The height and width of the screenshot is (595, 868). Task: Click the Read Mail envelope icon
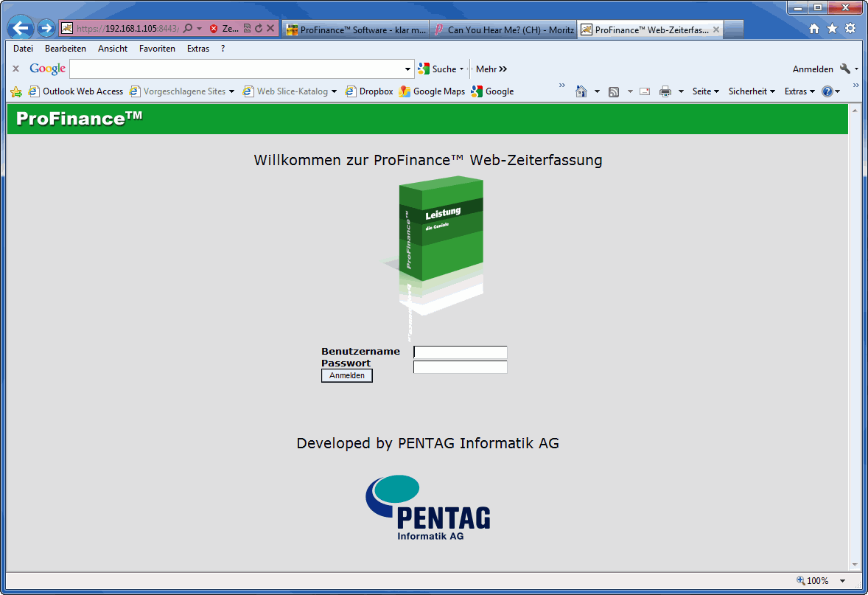(645, 91)
